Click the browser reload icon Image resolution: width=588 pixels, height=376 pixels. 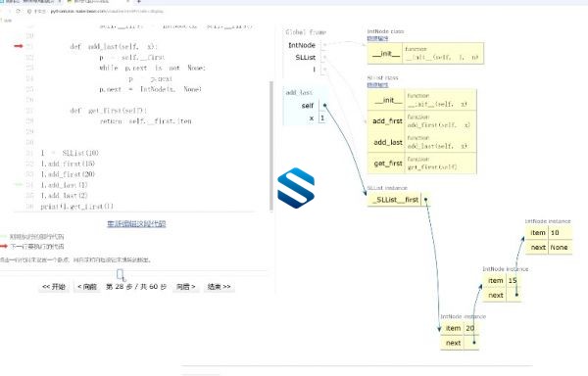[18, 11]
